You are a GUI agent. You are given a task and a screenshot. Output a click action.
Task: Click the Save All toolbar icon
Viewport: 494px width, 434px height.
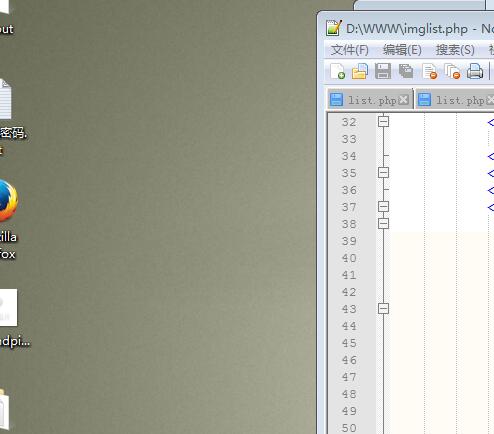(406, 71)
